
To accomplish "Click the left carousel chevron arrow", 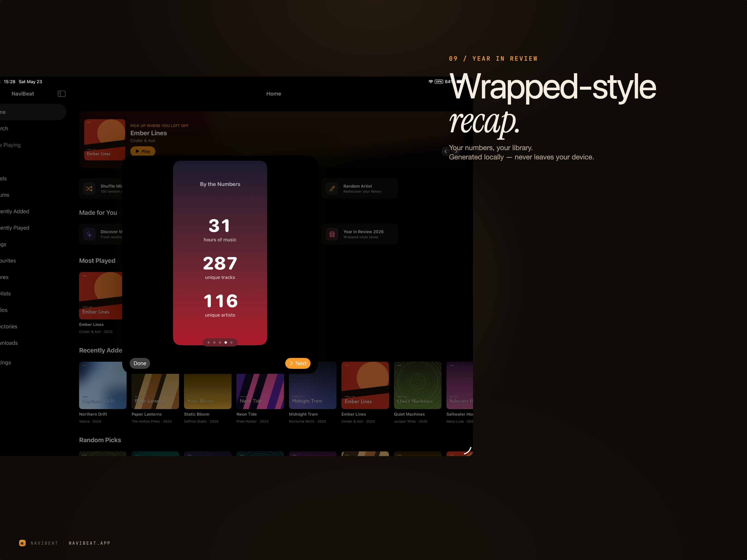I will pyautogui.click(x=445, y=151).
